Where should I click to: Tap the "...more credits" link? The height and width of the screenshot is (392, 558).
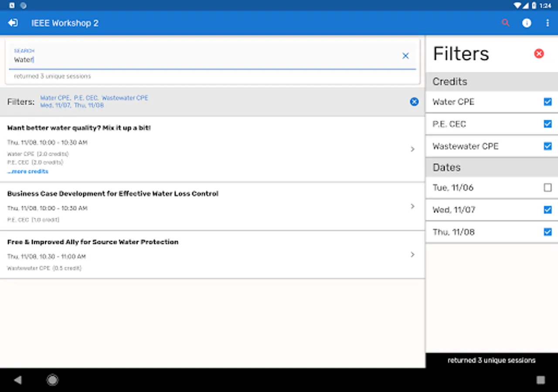(28, 172)
